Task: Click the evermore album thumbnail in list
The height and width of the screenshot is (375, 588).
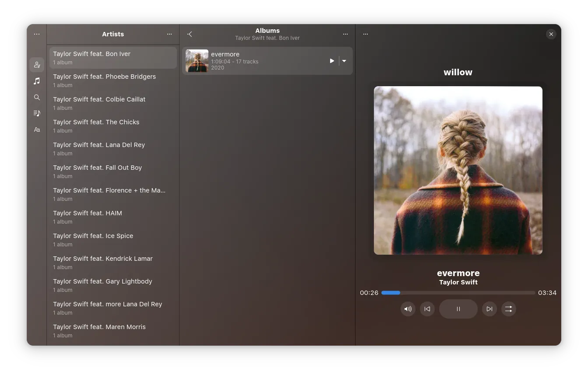Action: [197, 61]
